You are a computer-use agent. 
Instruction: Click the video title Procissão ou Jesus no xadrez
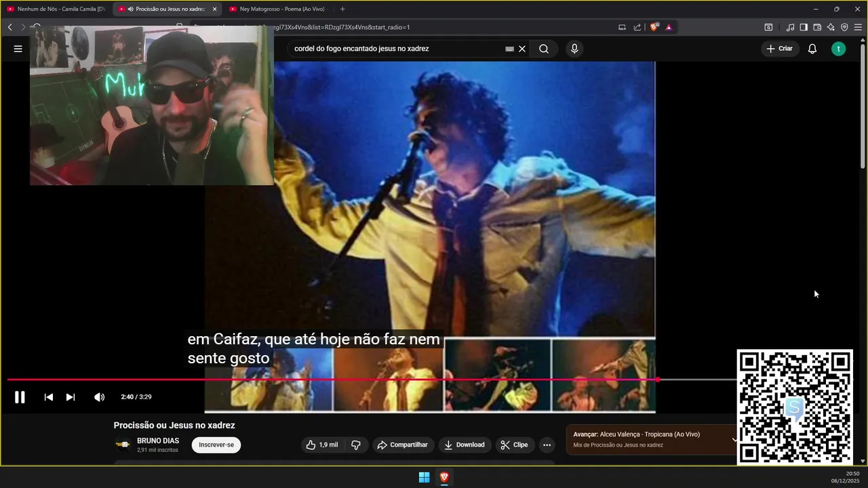tap(174, 426)
